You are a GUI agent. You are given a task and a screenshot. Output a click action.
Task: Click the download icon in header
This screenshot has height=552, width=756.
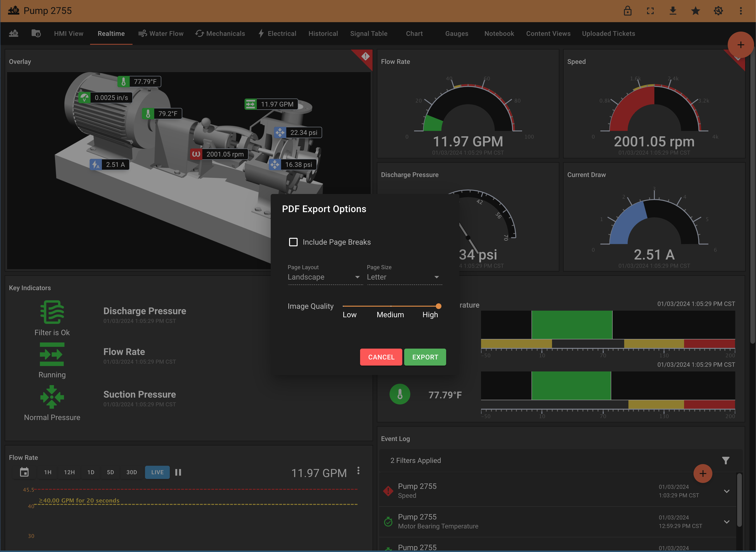pyautogui.click(x=673, y=11)
